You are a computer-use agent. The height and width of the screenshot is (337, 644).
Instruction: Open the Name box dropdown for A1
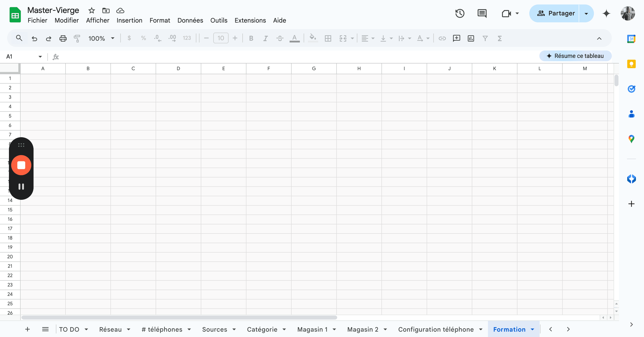click(40, 57)
